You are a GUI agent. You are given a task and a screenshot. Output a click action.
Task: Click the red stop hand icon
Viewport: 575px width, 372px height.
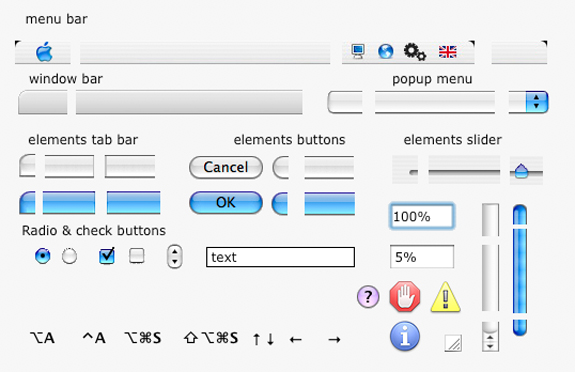pos(405,296)
